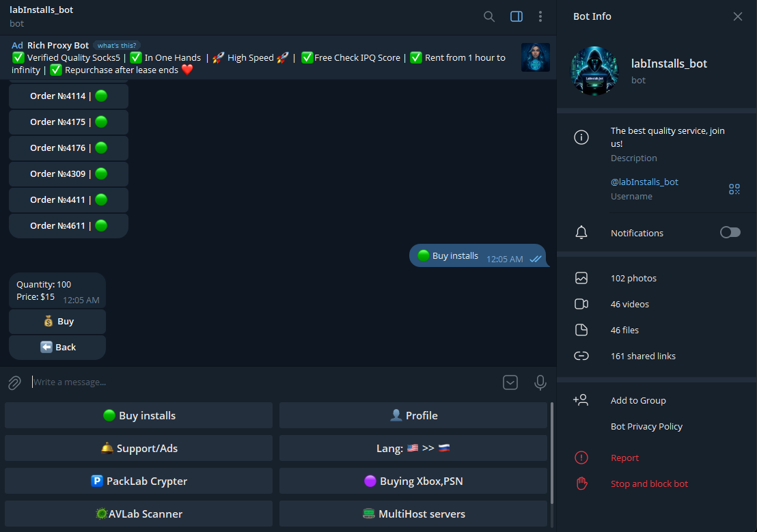The width and height of the screenshot is (757, 532).
Task: Show the QR code for the username
Action: [734, 189]
